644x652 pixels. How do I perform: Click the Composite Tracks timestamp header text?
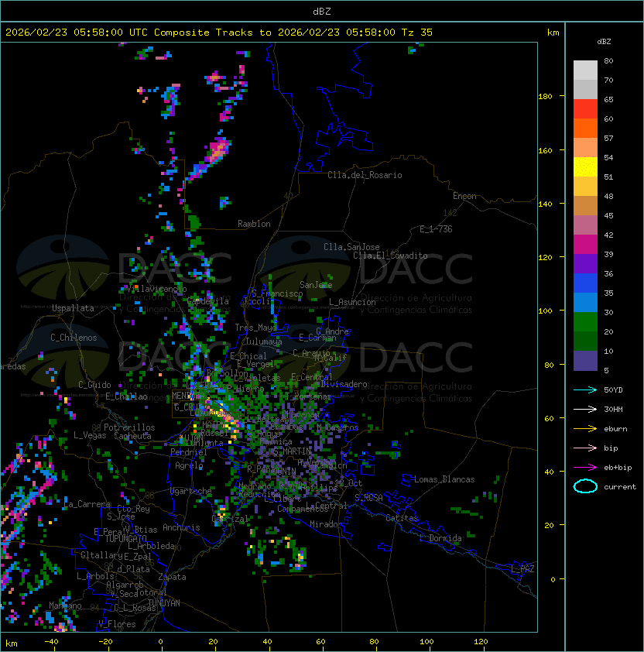tap(219, 33)
